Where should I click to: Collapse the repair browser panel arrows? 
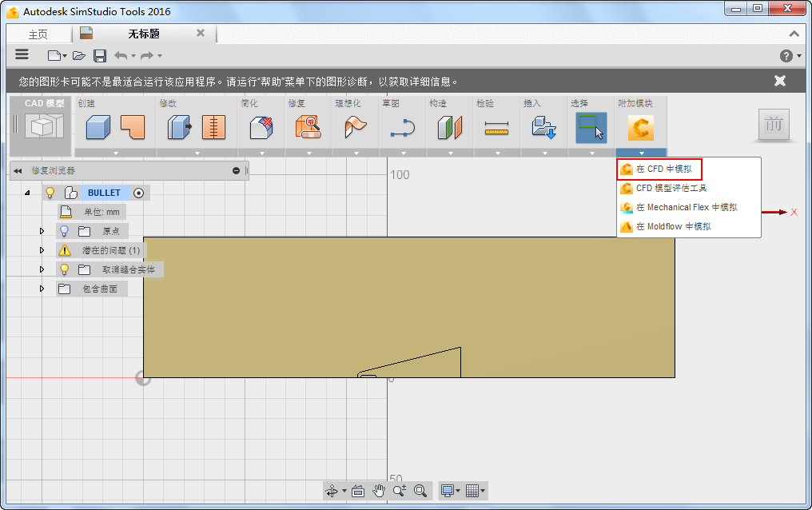(x=18, y=171)
